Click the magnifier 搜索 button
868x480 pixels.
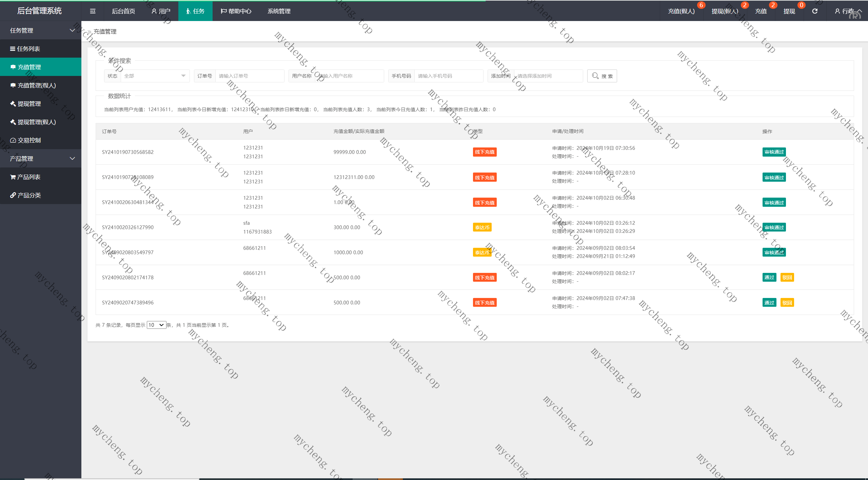point(602,76)
